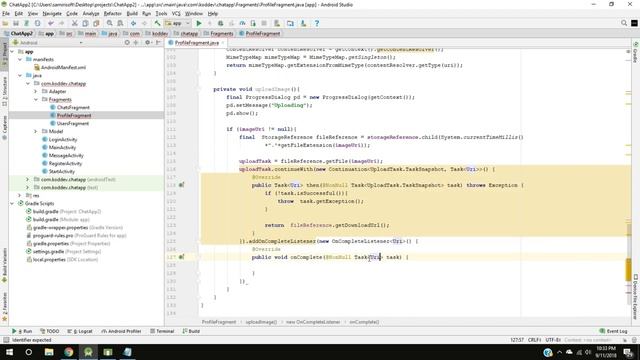This screenshot has height=360, width=640.
Task: Open the Navigate menu
Action: click(52, 13)
